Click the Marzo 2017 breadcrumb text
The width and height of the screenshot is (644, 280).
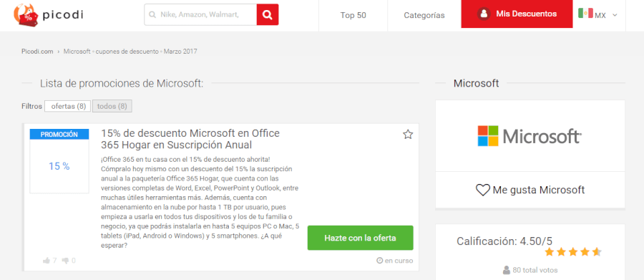(180, 52)
